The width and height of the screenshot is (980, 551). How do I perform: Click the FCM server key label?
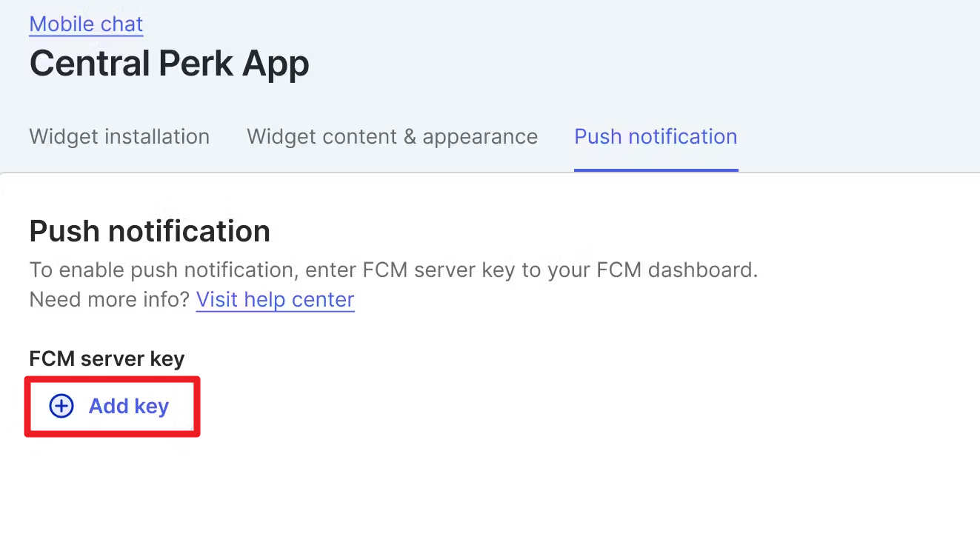pos(107,359)
